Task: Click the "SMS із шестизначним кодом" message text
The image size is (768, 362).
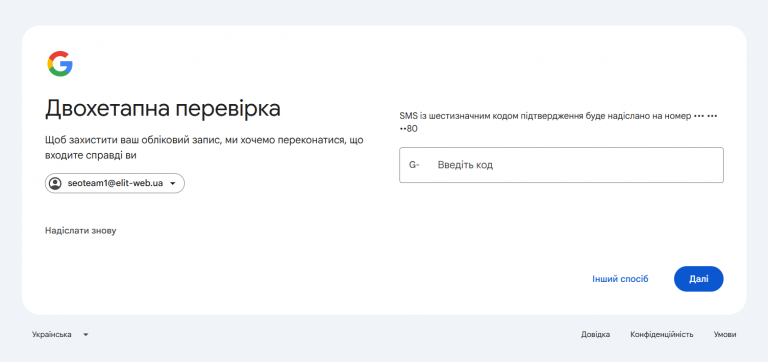Action: [558, 122]
